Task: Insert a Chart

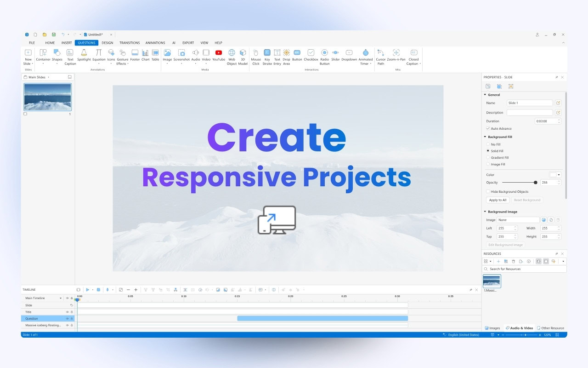Action: coord(145,55)
